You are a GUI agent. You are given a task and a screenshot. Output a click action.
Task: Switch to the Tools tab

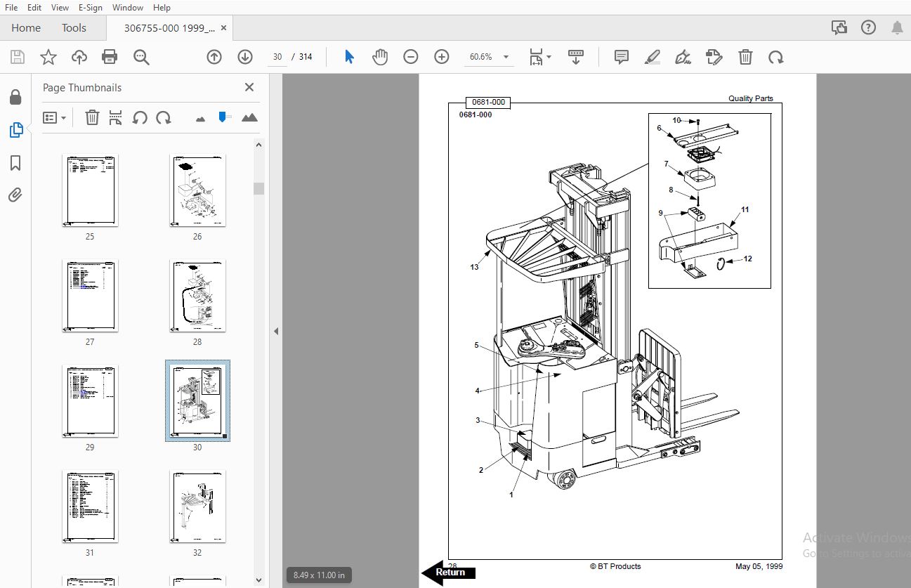(74, 27)
